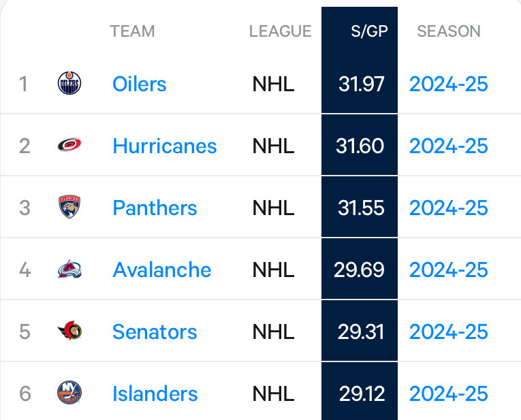Screen dimensions: 521x420
Task: Open the Islanders team link
Action: point(155,393)
